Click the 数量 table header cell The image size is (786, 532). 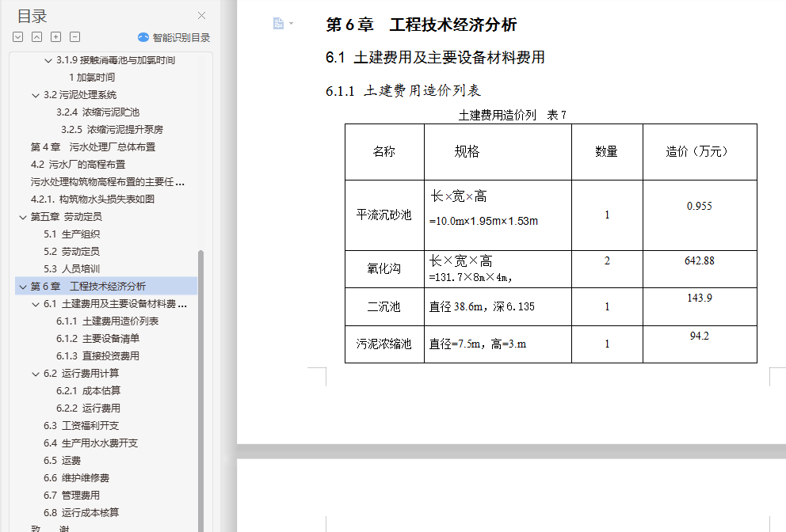607,151
